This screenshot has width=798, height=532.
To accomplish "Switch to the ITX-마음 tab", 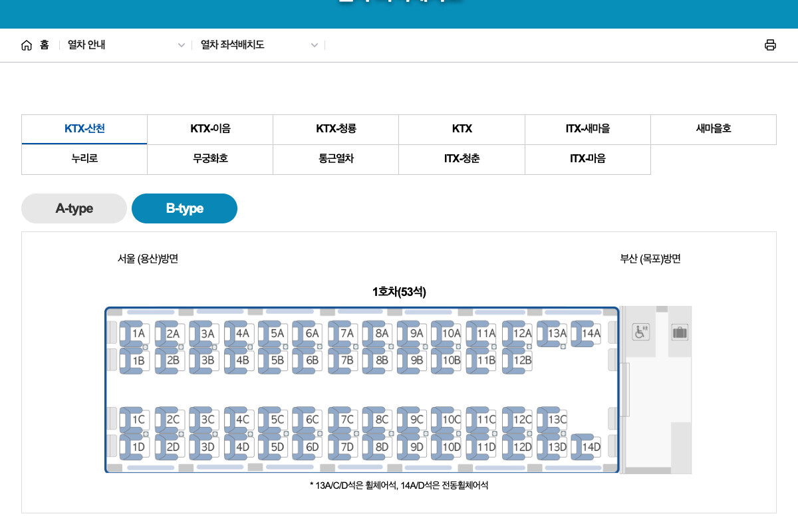I will 588,160.
